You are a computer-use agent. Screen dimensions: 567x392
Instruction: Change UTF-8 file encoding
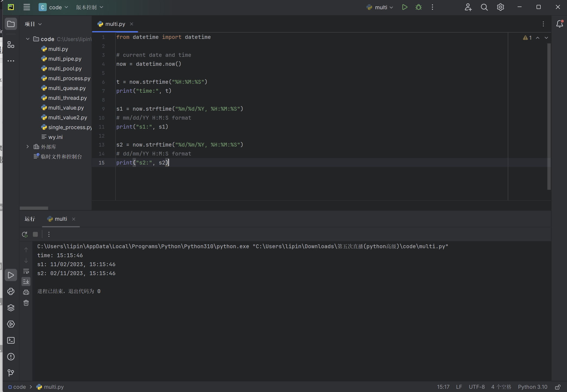pos(477,387)
